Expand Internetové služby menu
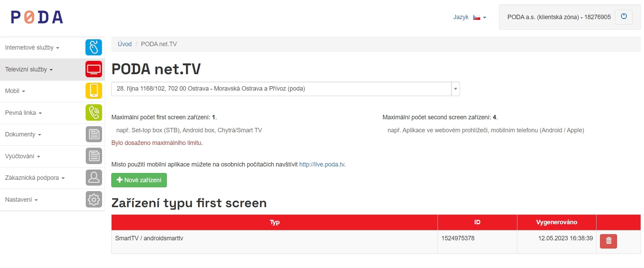644x268 pixels. click(32, 48)
